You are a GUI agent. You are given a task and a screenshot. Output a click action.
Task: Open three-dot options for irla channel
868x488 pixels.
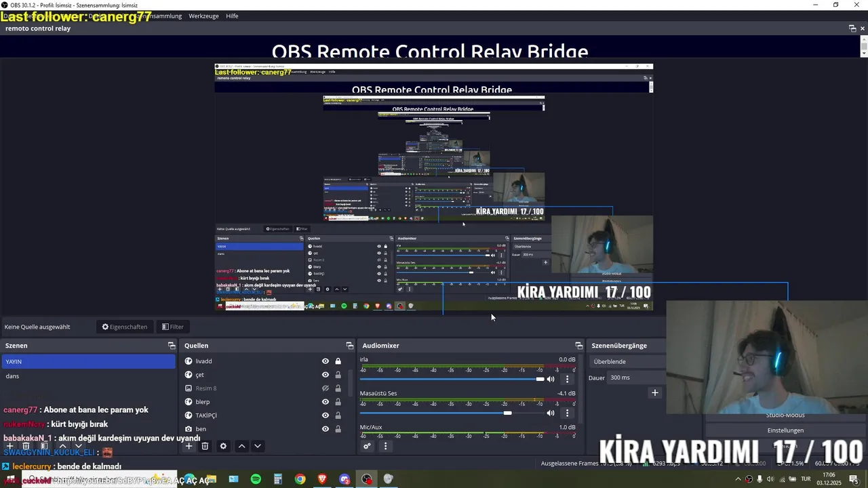click(568, 379)
